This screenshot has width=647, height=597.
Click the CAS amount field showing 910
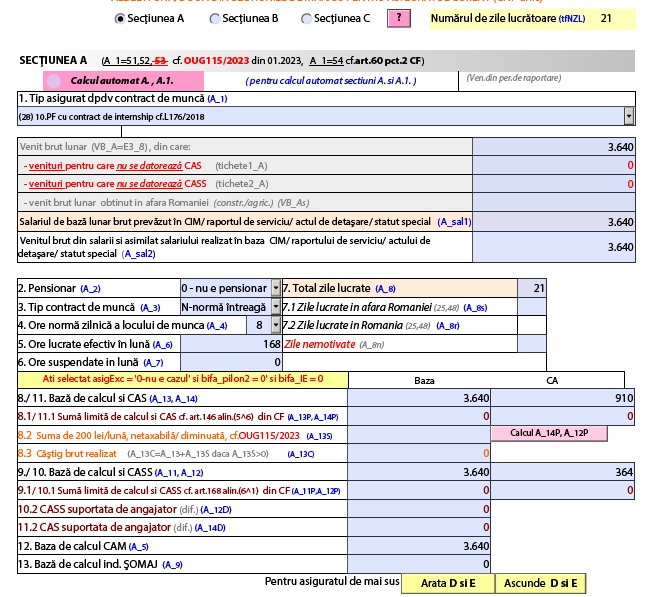562,398
